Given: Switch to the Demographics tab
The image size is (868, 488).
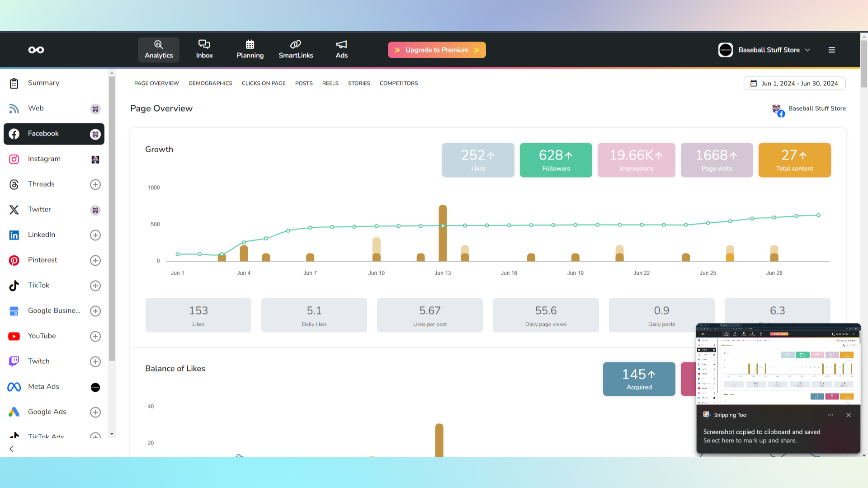Looking at the screenshot, I should [210, 84].
